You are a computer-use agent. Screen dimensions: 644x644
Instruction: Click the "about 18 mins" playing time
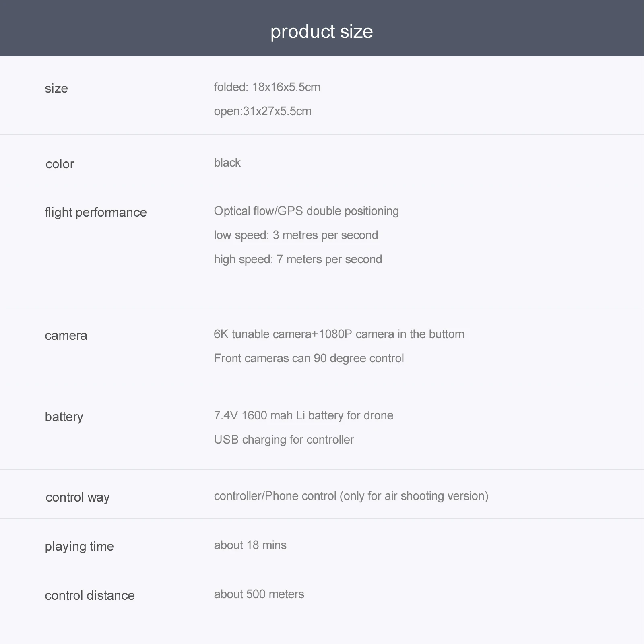pyautogui.click(x=250, y=545)
